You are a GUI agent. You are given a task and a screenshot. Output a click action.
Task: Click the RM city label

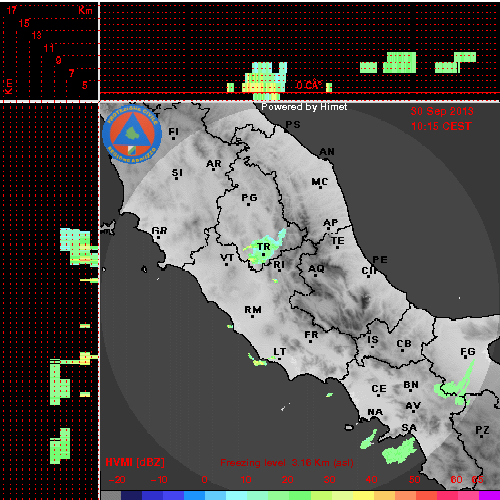pos(253,310)
